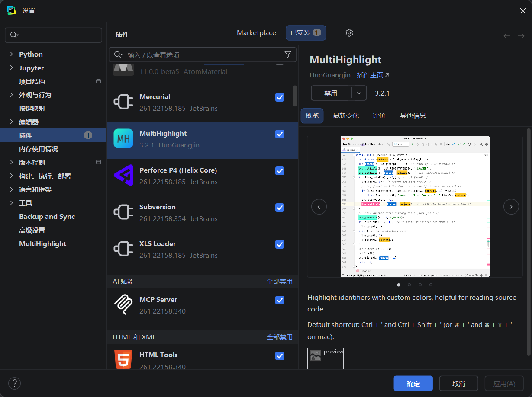The width and height of the screenshot is (532, 397).
Task: Select the fourth screenshot pagination dot
Action: 431,285
